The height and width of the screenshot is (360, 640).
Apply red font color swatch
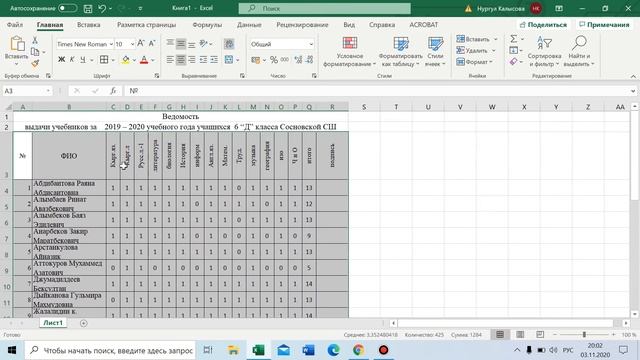click(x=144, y=60)
